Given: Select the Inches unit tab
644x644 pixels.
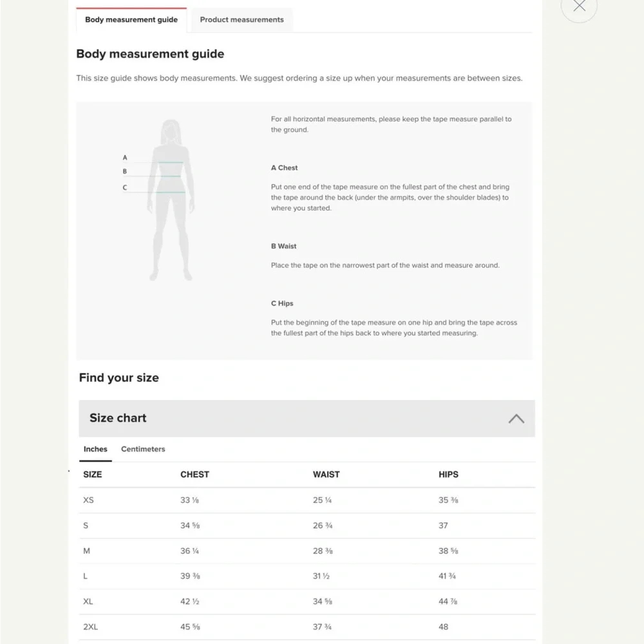Looking at the screenshot, I should click(95, 450).
